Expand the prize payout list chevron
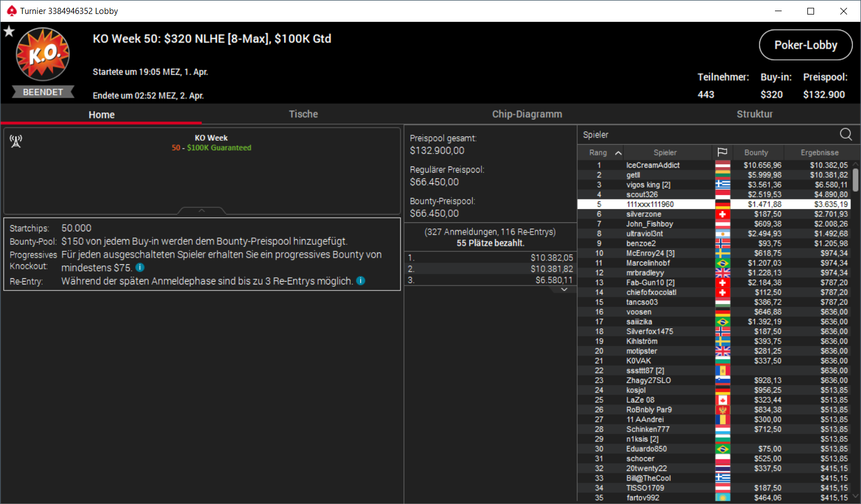 click(x=564, y=289)
